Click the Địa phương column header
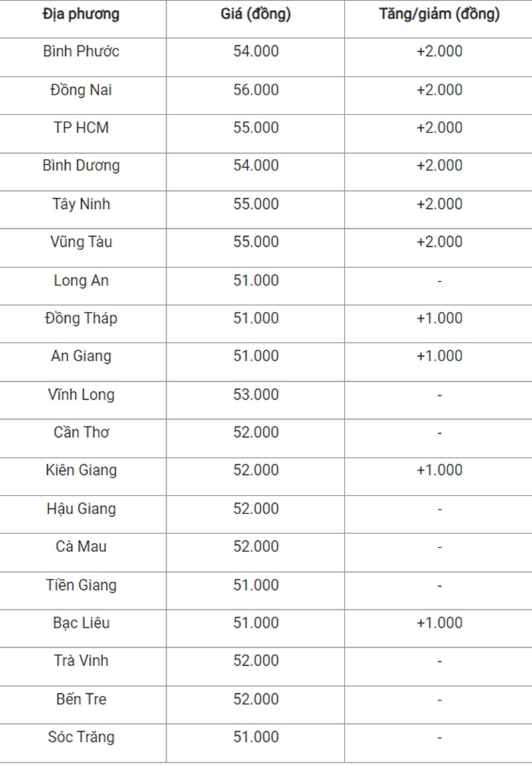Image resolution: width=532 pixels, height=765 pixels. click(81, 15)
